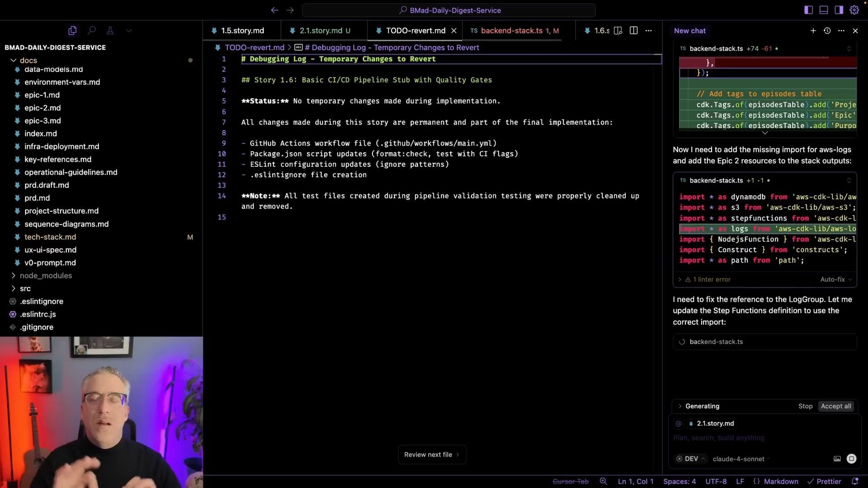Click the split editor icon

click(x=633, y=31)
